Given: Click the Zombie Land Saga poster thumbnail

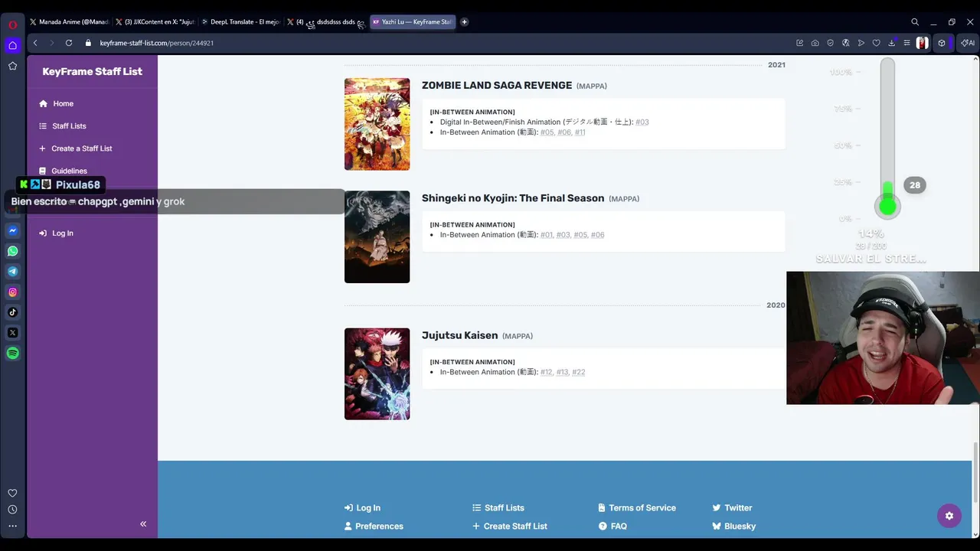Looking at the screenshot, I should (x=377, y=124).
